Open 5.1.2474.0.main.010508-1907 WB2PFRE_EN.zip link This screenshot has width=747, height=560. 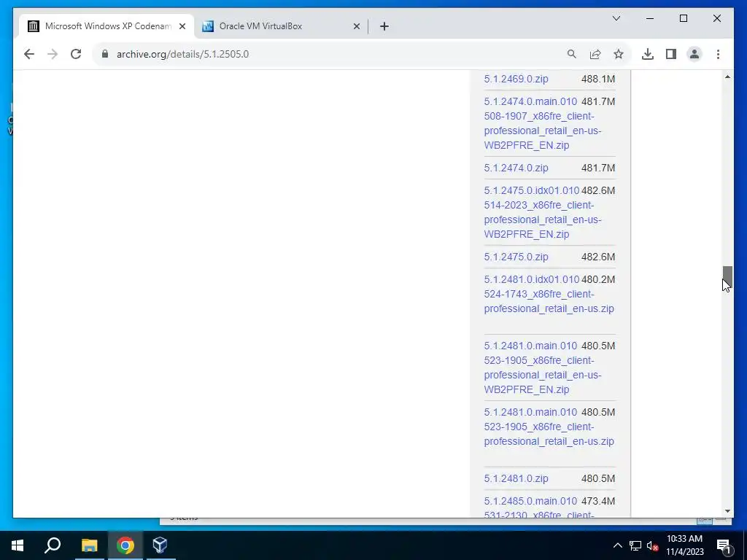coord(543,123)
